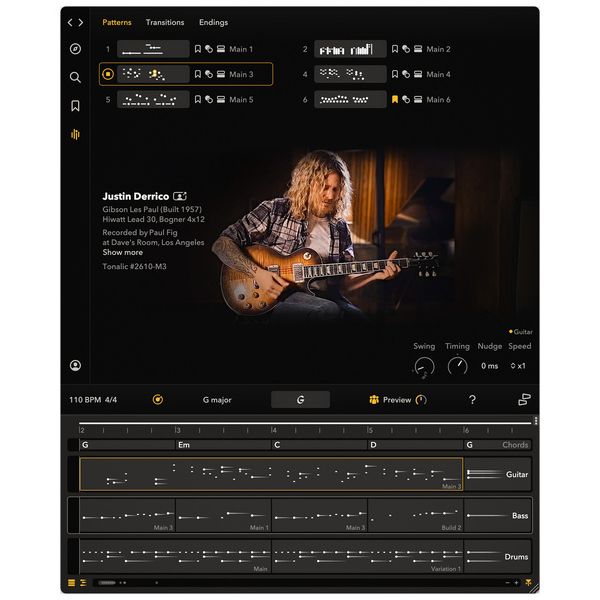The image size is (600, 600).
Task: Click the search magnifier in sidebar
Action: pos(75,77)
